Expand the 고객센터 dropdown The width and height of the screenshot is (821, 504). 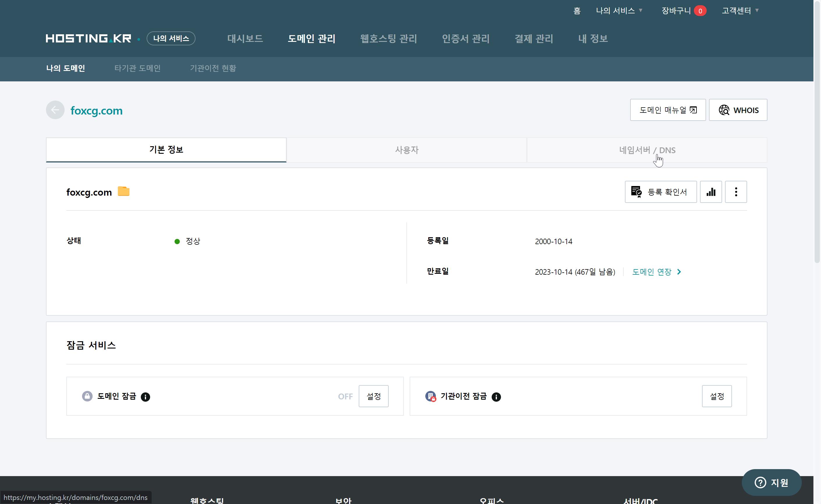[x=740, y=11]
